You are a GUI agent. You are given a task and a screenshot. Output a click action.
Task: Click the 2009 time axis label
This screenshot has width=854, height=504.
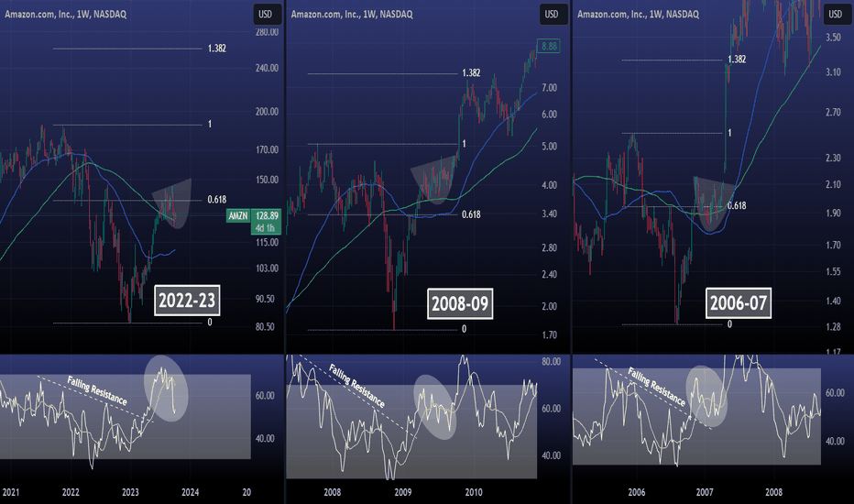tap(403, 493)
